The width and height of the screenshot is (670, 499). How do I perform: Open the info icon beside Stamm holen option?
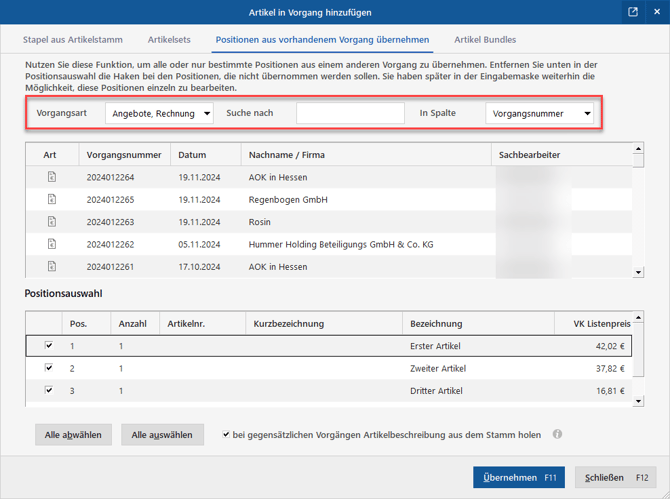coord(557,434)
